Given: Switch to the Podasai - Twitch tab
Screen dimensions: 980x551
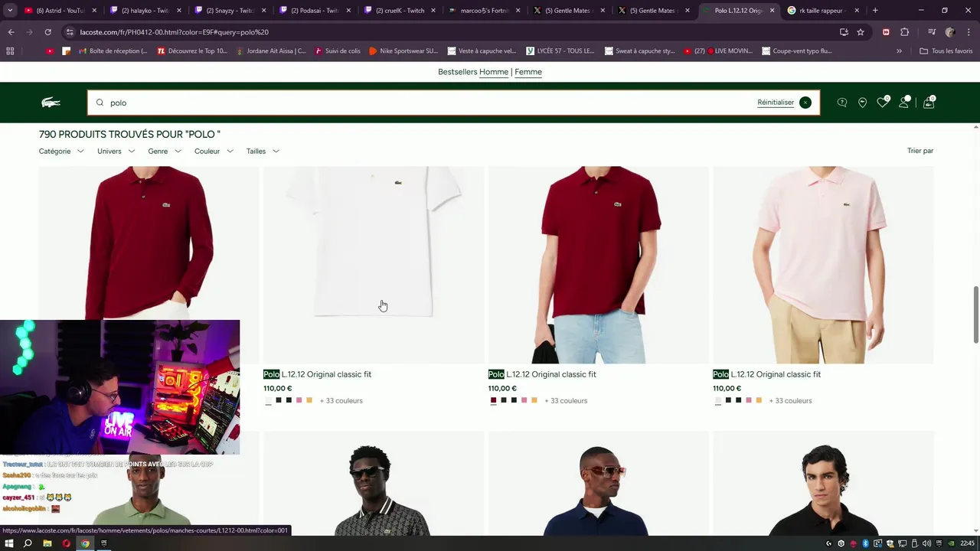Looking at the screenshot, I should point(315,11).
